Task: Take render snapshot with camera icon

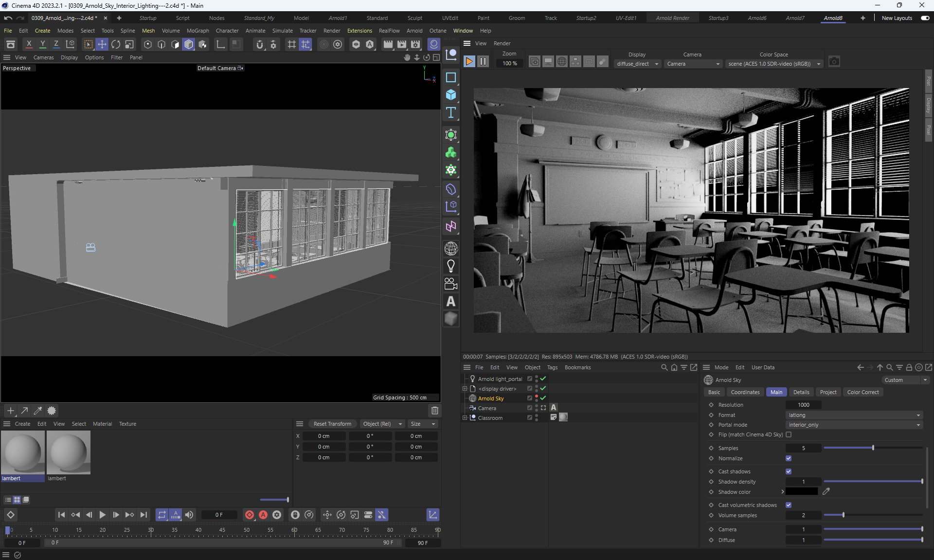Action: tap(834, 62)
